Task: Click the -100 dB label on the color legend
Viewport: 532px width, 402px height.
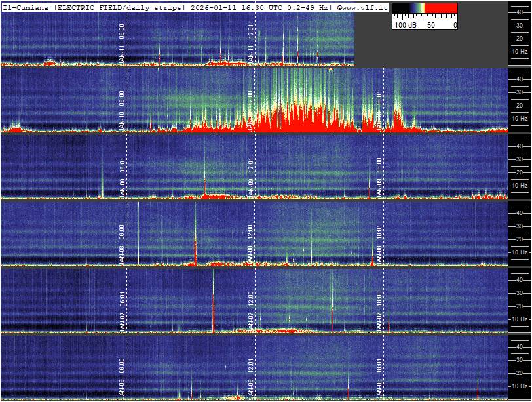Action: [x=406, y=25]
